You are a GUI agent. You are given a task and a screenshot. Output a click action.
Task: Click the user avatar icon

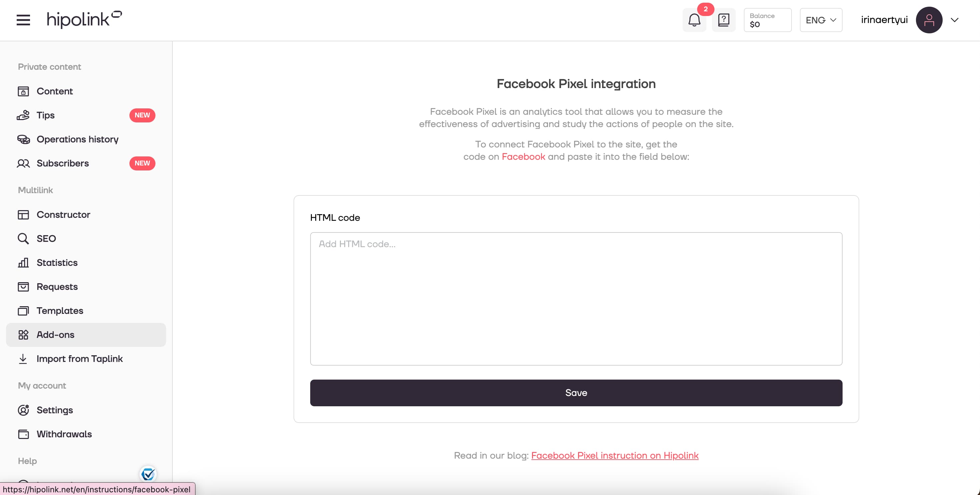(929, 20)
